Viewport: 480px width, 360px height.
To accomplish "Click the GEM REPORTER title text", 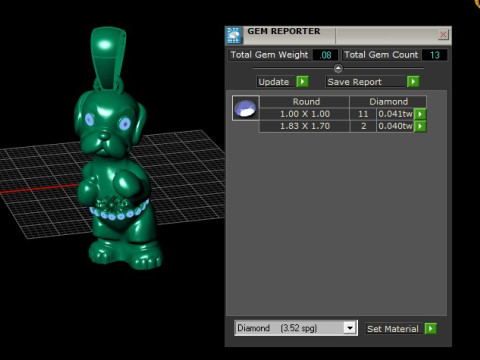I will pyautogui.click(x=284, y=31).
